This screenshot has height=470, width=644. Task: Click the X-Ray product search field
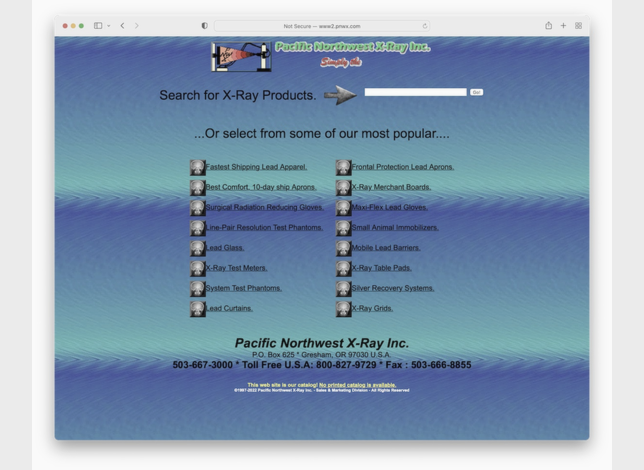coord(415,92)
